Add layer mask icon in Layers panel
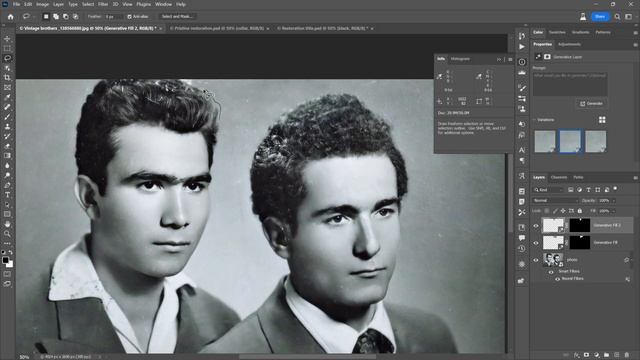Viewport: 640px width, 360px height. pos(587,355)
